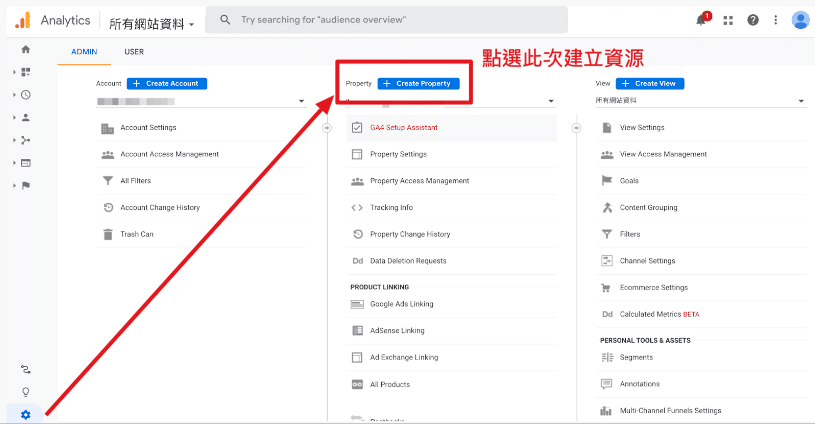815x424 pixels.
Task: Click the Create Property button
Action: click(x=418, y=83)
